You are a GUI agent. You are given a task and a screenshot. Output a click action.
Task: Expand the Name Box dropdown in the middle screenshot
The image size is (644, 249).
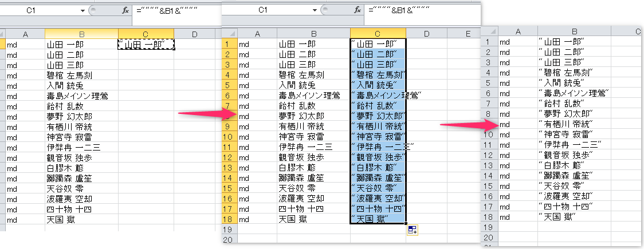pyautogui.click(x=316, y=10)
